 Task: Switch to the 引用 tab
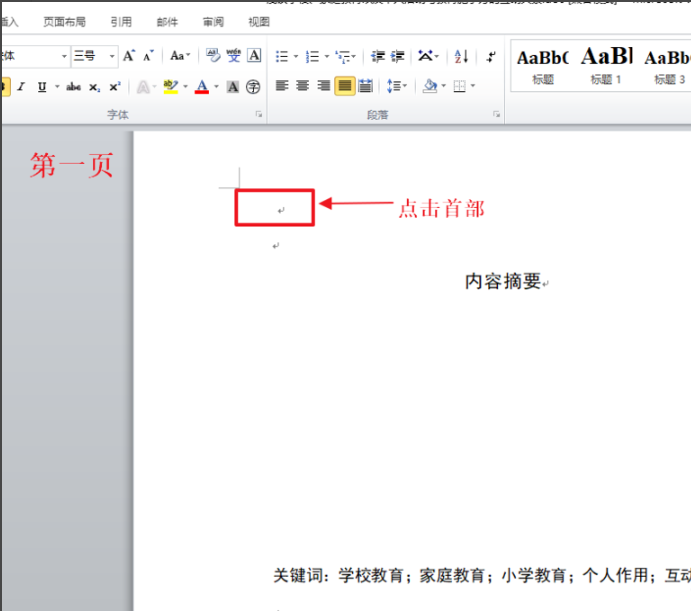pyautogui.click(x=121, y=22)
